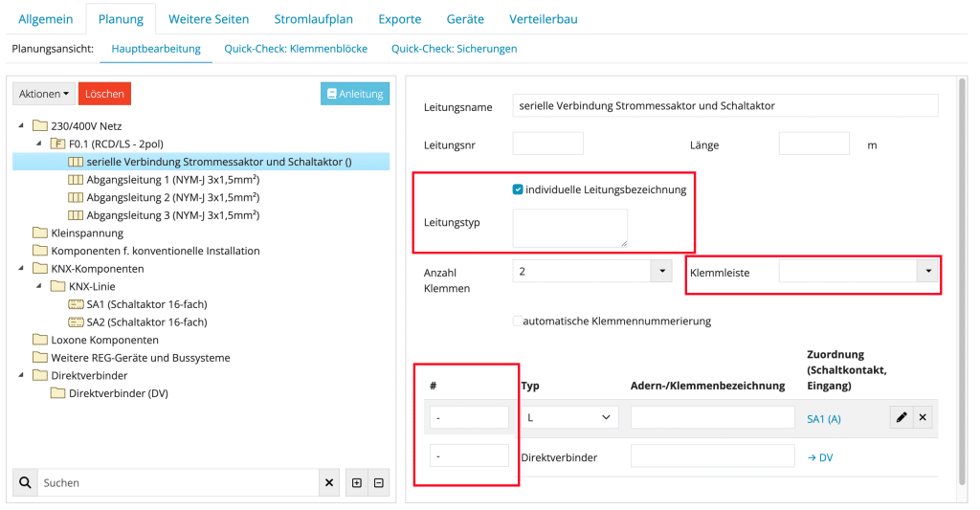Select Weitere REG-Geräte und Bussysteme
The width and height of the screenshot is (980, 510).
tap(141, 358)
